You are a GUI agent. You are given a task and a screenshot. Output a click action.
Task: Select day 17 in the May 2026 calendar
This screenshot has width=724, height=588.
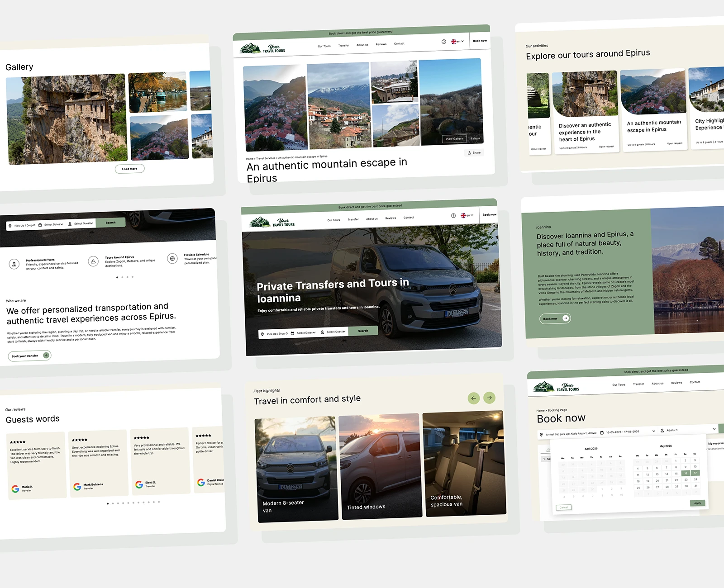pyautogui.click(x=695, y=473)
